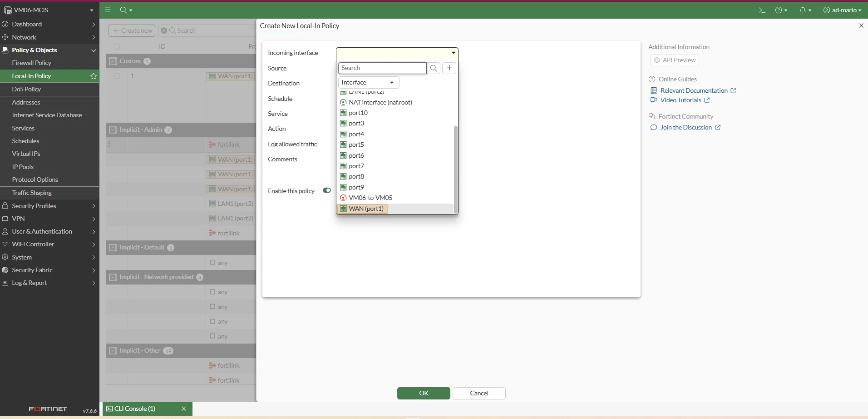The width and height of the screenshot is (868, 419).
Task: Open the CLI console icon in top bar
Action: click(762, 10)
